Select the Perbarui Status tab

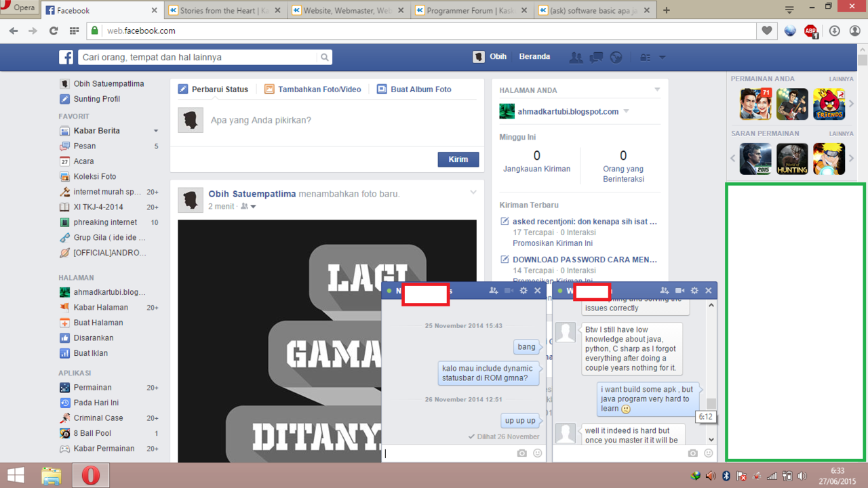[x=213, y=89]
